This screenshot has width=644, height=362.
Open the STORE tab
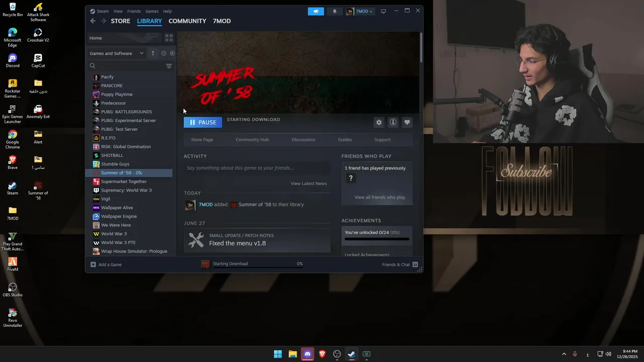click(x=121, y=21)
